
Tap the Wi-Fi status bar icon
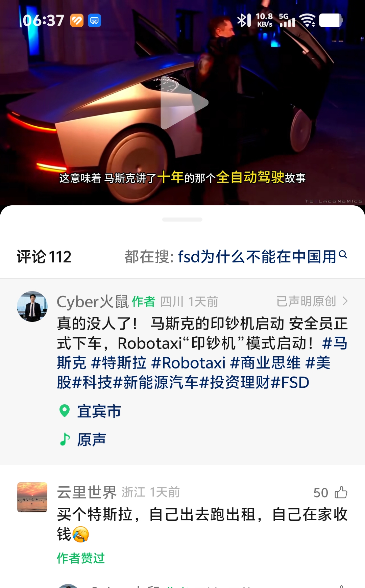308,20
